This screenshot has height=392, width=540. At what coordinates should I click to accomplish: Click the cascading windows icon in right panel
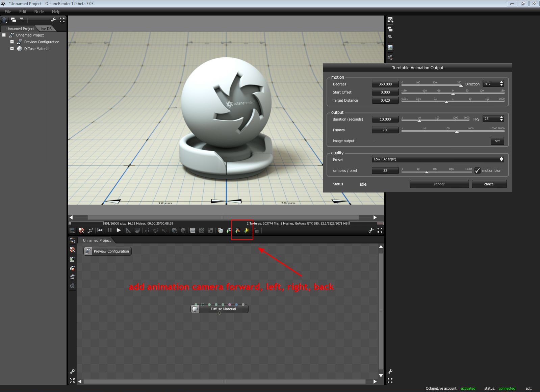click(390, 29)
